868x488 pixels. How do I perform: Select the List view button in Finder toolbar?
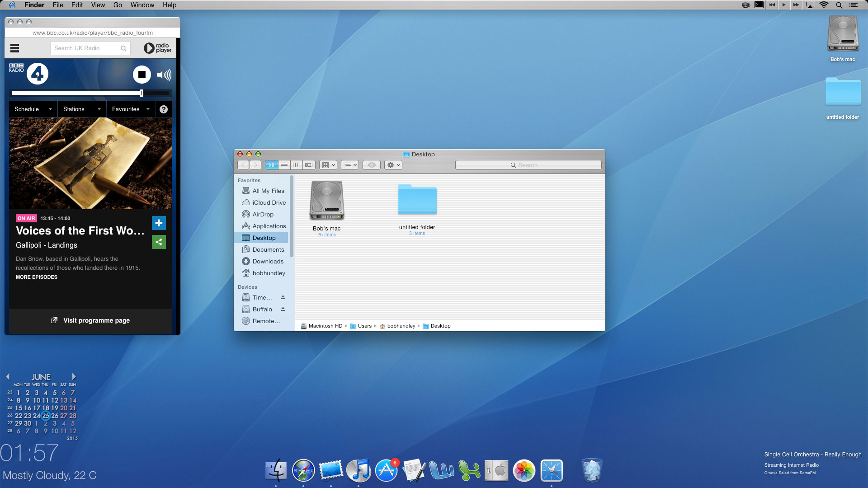click(x=284, y=165)
